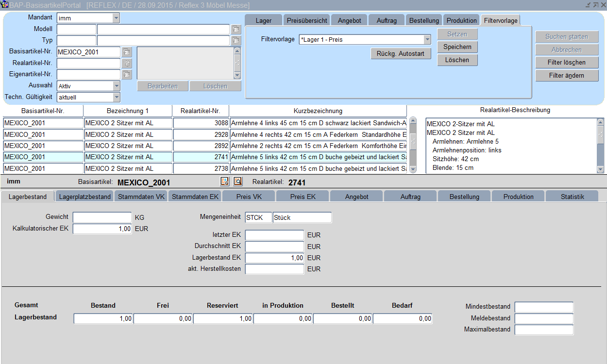Select the Statistik tab
The image size is (607, 364).
572,197
